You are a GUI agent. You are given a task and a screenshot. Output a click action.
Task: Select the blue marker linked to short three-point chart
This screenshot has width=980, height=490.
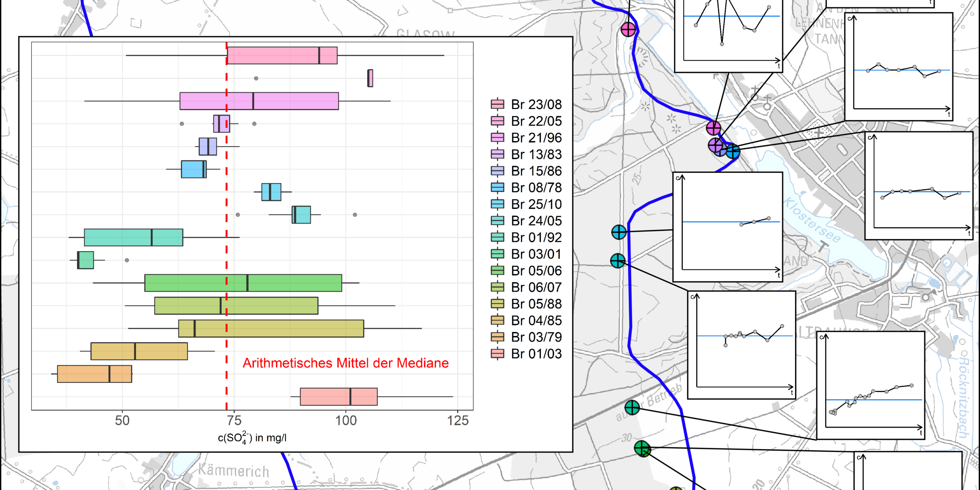(x=619, y=232)
